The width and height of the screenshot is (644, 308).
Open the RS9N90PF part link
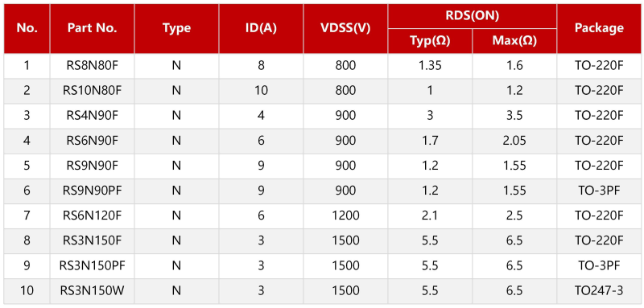click(92, 191)
